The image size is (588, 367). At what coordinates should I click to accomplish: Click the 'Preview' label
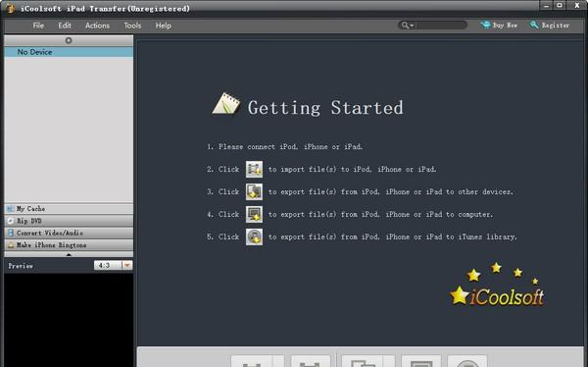click(x=21, y=266)
